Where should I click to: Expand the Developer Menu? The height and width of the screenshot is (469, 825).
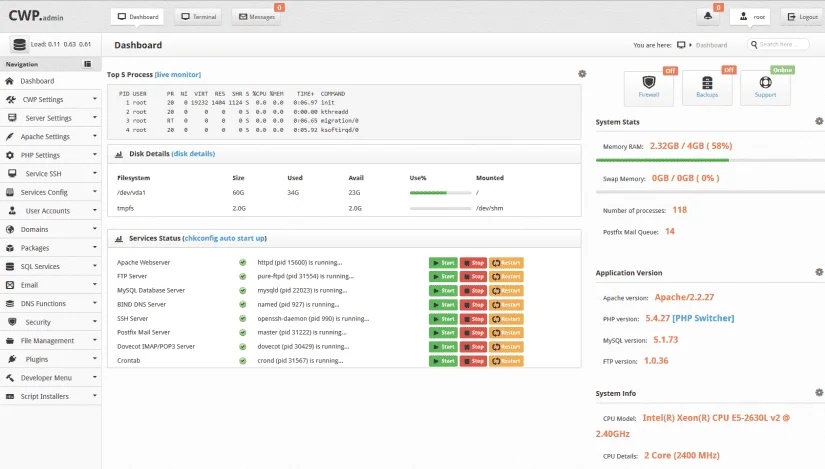[95, 377]
